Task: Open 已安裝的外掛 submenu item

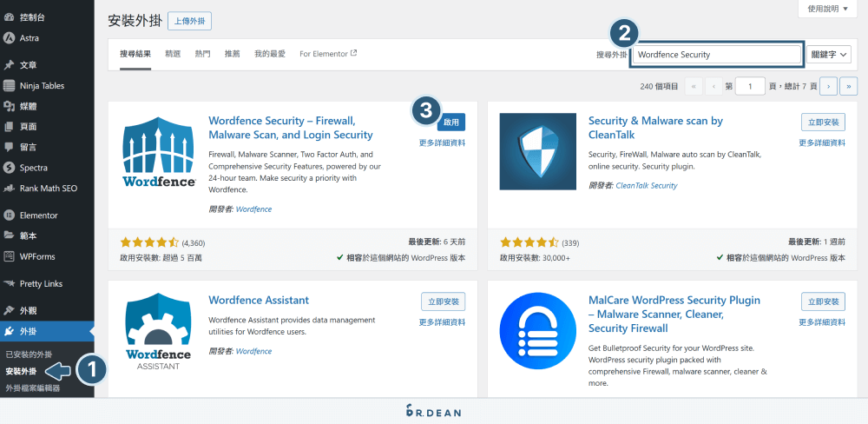Action: click(x=29, y=354)
